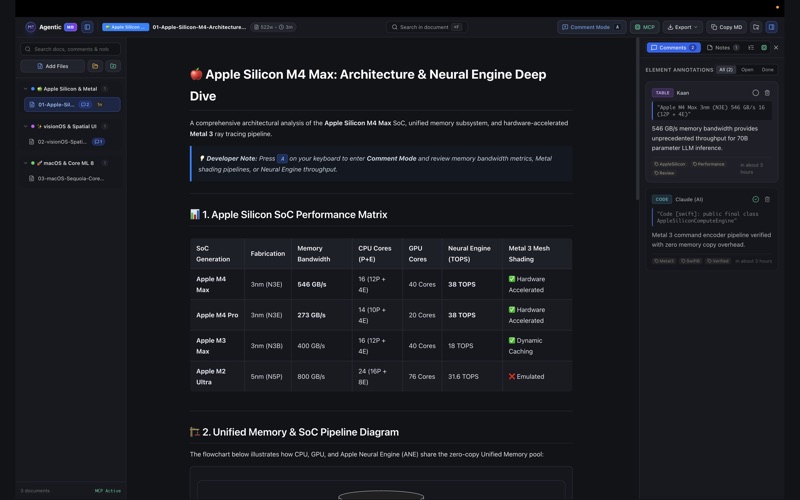
Task: Open the 01-Apple-Sil... document in sidebar
Action: click(x=72, y=105)
